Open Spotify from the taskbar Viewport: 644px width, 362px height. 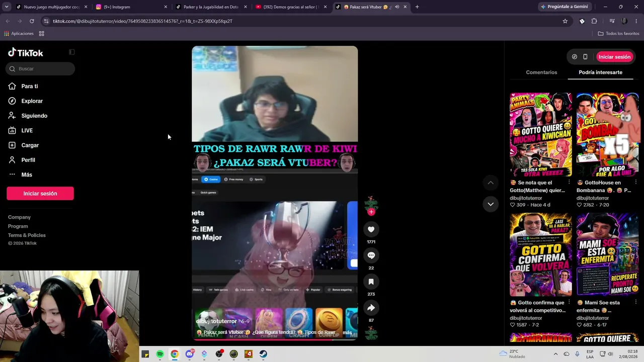160,354
